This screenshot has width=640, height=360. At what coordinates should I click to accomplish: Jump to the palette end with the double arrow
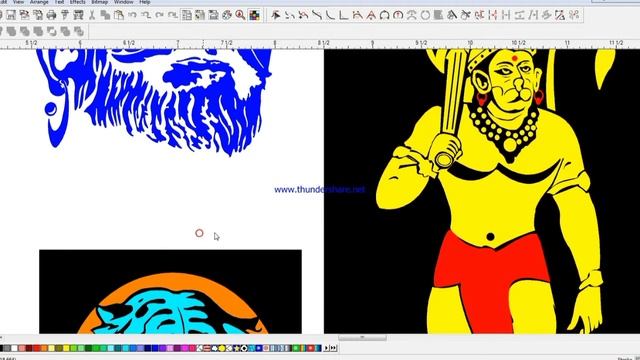333,348
